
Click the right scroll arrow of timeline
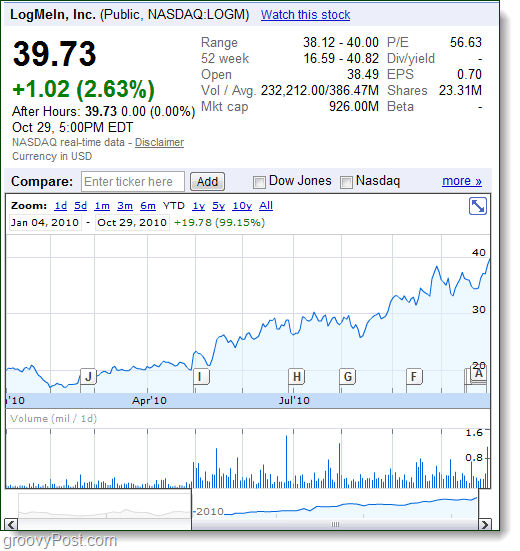point(485,525)
